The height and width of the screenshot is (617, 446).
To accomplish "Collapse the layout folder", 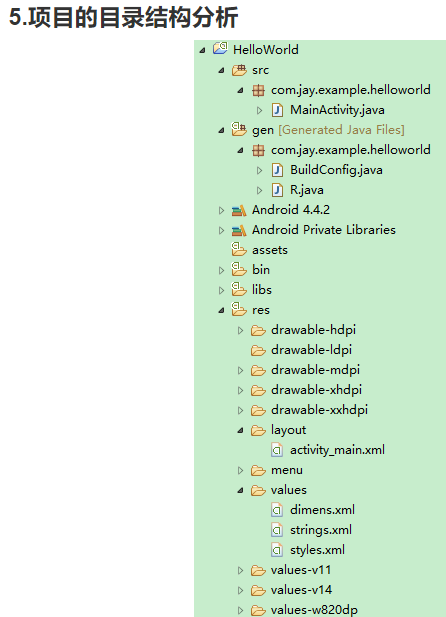I will 241,430.
